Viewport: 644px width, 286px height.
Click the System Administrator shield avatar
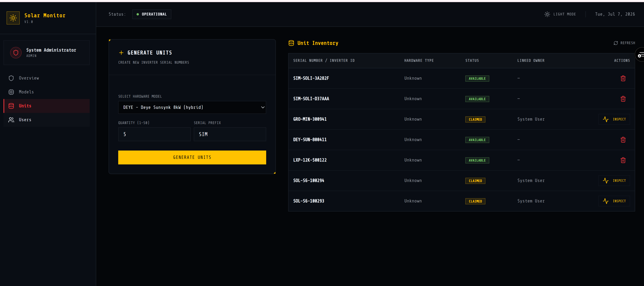pos(16,53)
